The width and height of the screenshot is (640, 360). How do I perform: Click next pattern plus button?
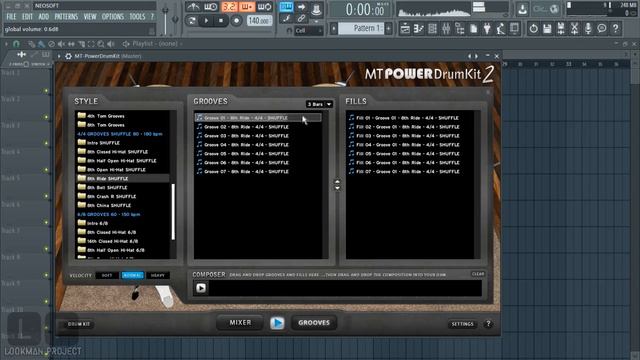[389, 28]
